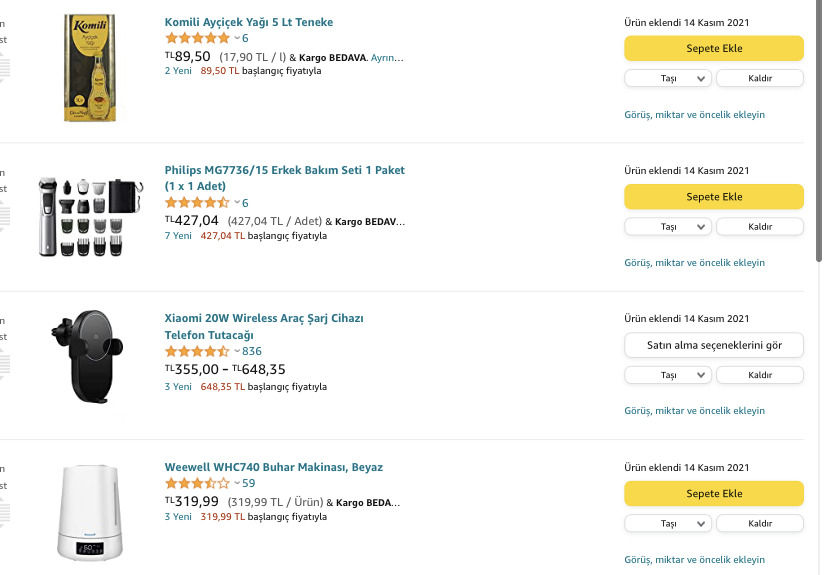Click the page vertical scrollbar thumb
Viewport: 828px width, 575px height.
(x=818, y=132)
